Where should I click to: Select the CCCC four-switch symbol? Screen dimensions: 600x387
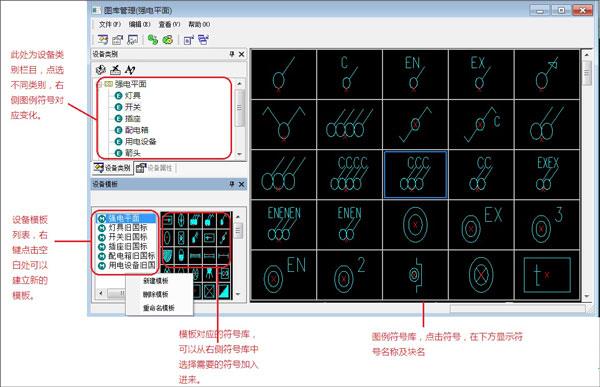coord(349,175)
